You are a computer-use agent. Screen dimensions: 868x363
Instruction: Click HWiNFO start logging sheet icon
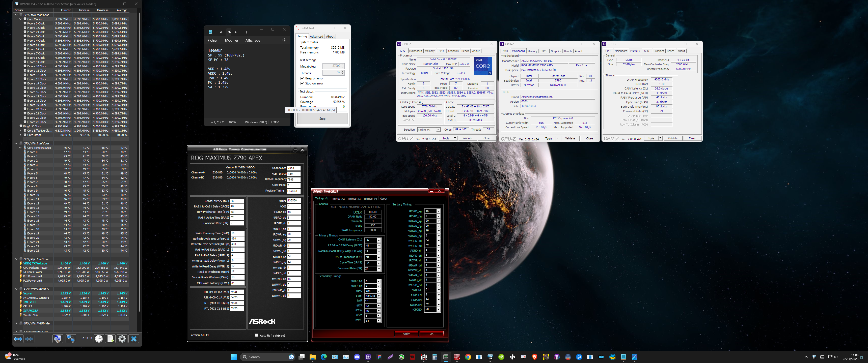[x=111, y=339]
